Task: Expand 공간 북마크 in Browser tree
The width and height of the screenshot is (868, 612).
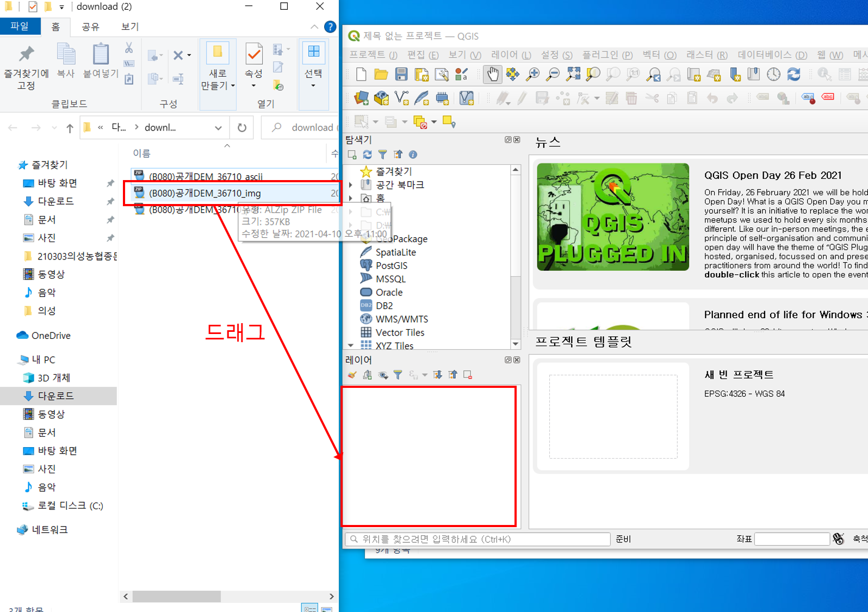Action: point(351,185)
